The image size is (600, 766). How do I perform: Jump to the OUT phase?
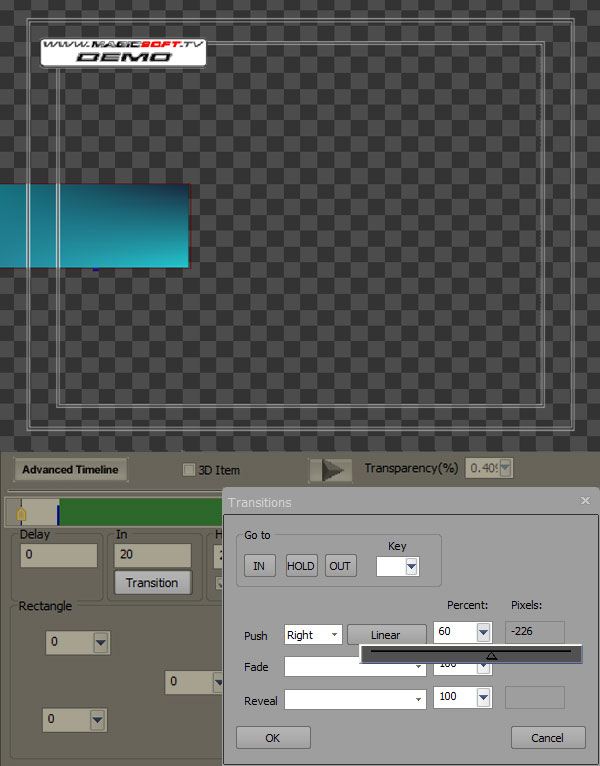[340, 566]
